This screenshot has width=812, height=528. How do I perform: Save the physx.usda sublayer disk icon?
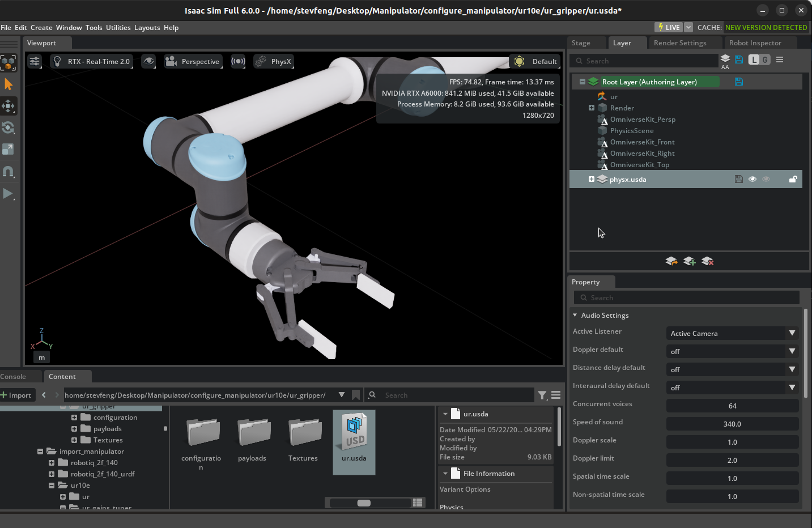pos(738,179)
